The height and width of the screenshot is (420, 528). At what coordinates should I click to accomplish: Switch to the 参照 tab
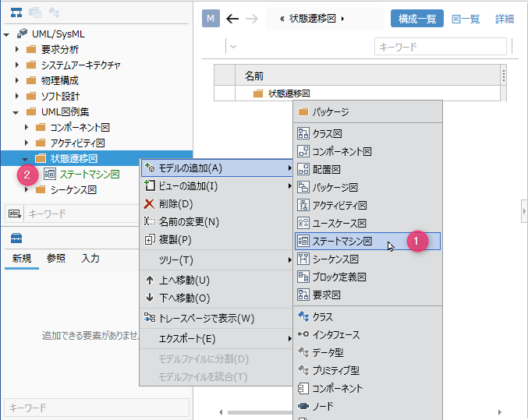(x=56, y=259)
